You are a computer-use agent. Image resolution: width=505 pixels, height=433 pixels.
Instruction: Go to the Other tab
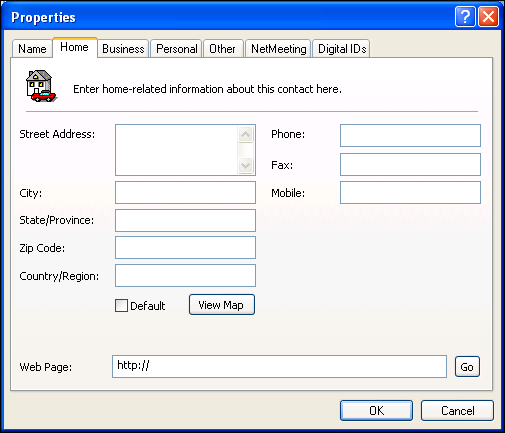(x=222, y=49)
